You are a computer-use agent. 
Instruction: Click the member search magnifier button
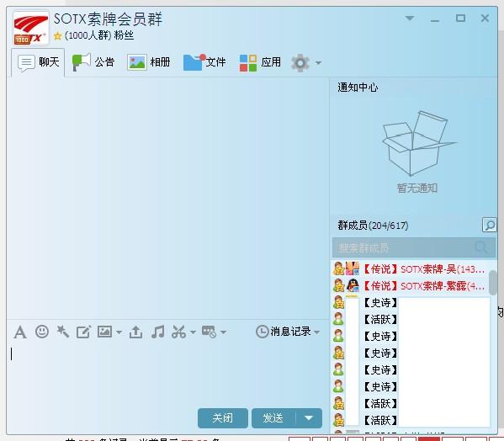point(489,225)
